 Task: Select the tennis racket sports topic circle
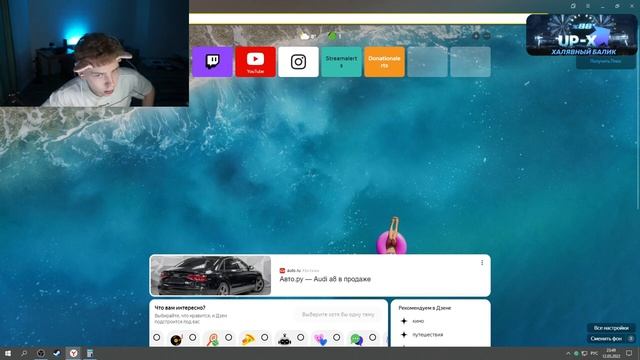tap(229, 338)
